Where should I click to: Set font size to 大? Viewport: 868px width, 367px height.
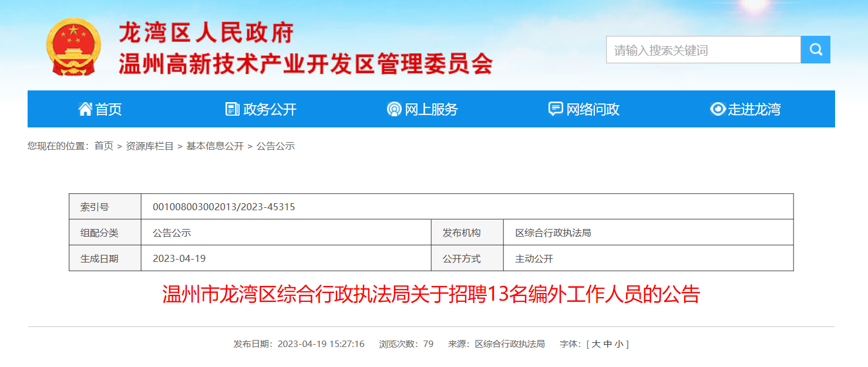pyautogui.click(x=596, y=344)
